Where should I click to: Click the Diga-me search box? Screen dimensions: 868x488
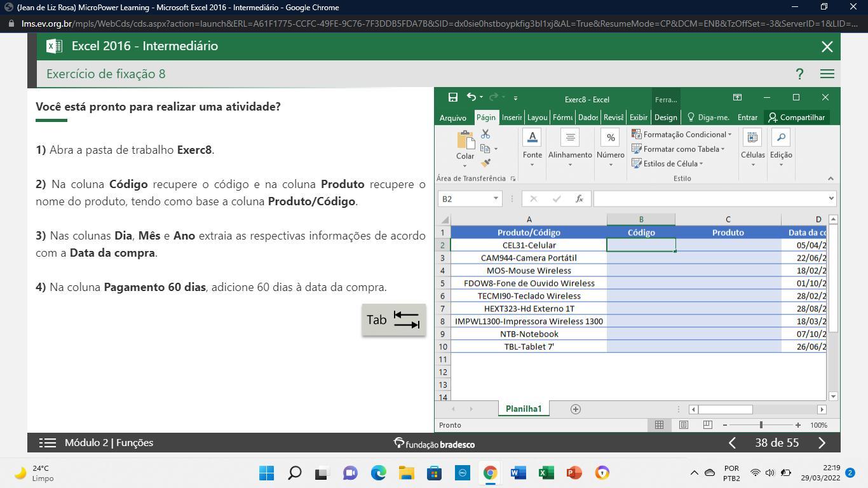[x=709, y=118]
